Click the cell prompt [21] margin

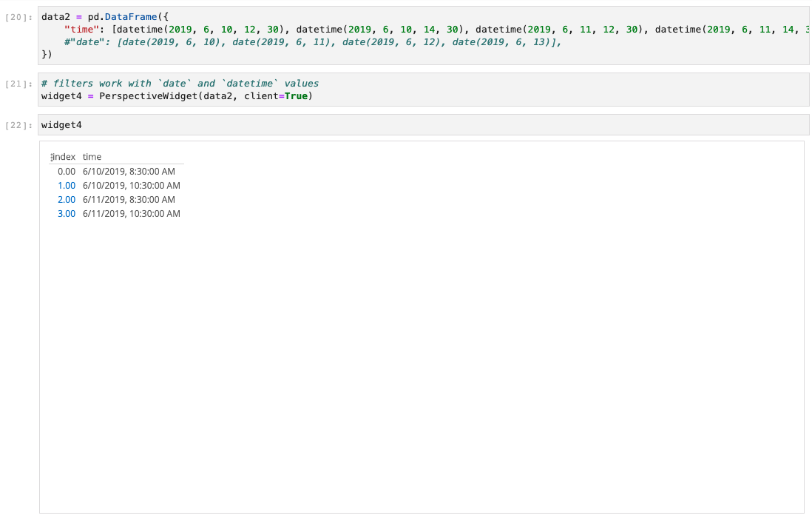16,83
